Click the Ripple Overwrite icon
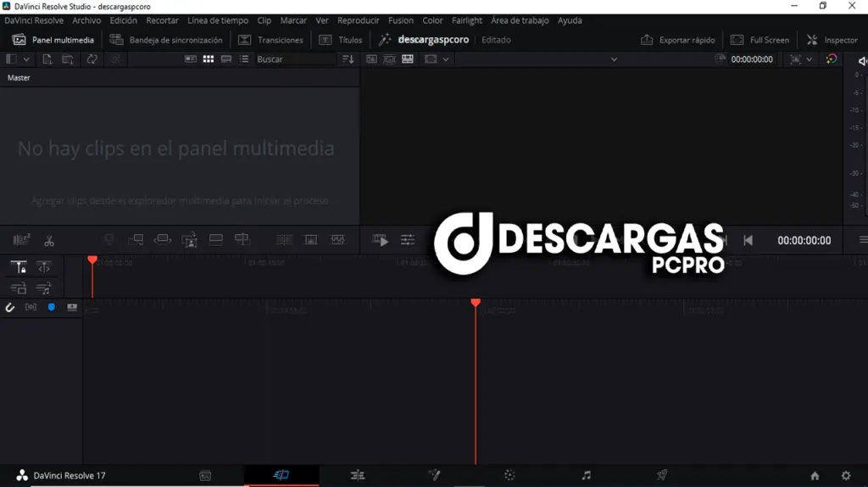 click(162, 240)
